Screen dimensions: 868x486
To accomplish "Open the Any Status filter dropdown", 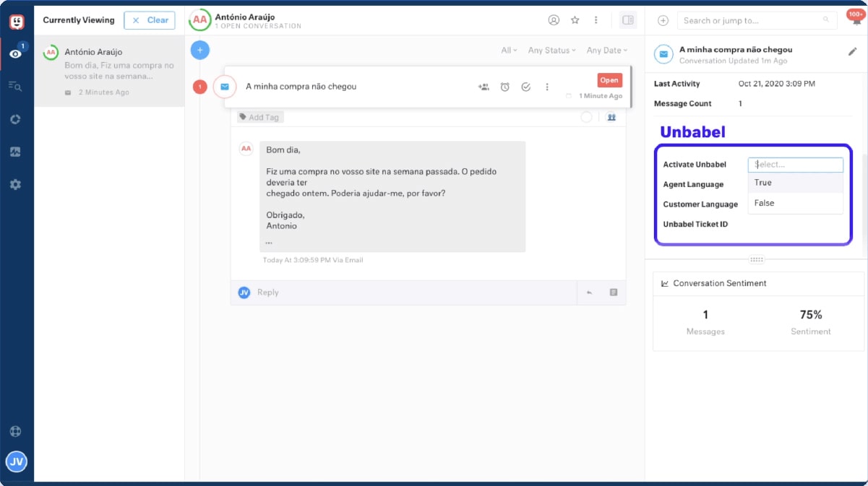I will (551, 51).
